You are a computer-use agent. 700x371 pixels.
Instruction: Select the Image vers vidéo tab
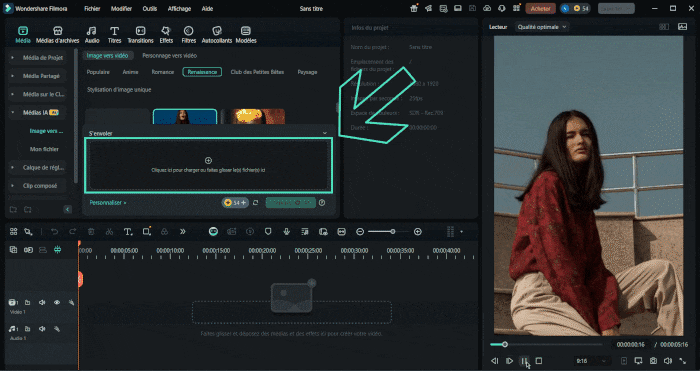(107, 56)
